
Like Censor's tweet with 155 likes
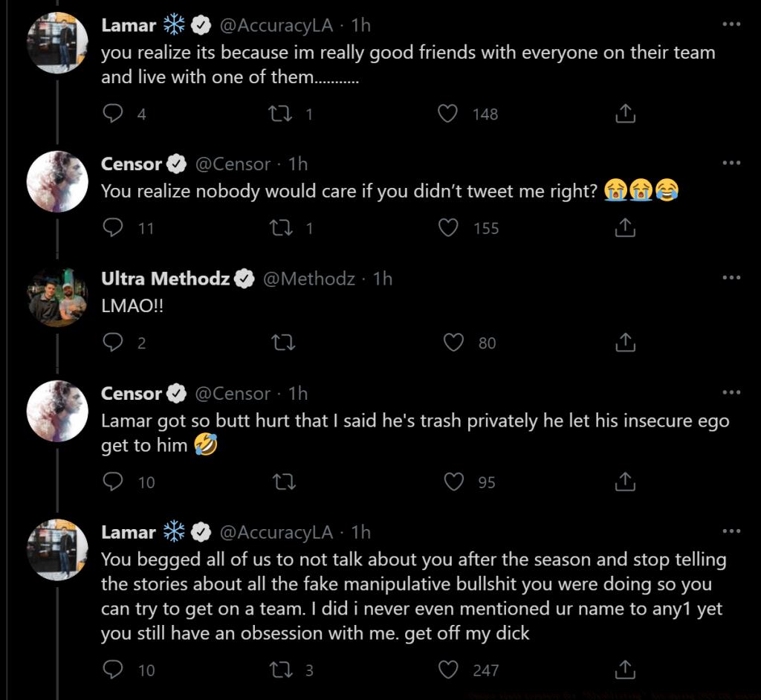tap(448, 228)
